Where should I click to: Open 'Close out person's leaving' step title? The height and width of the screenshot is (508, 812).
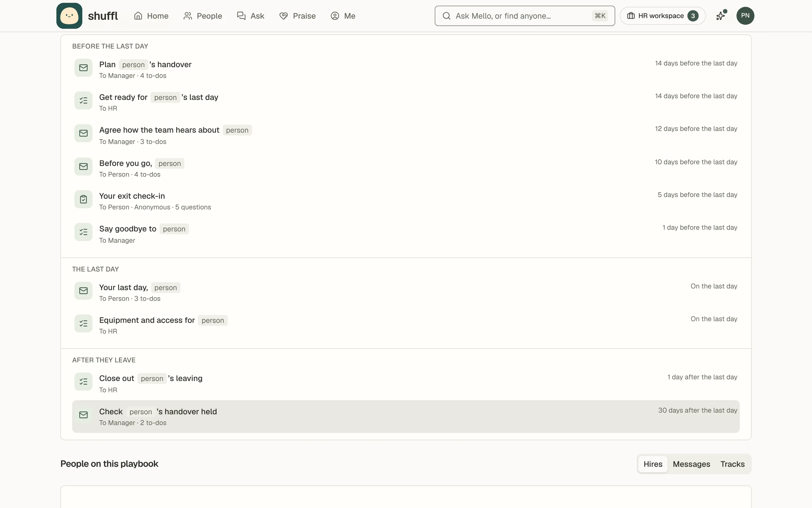151,378
